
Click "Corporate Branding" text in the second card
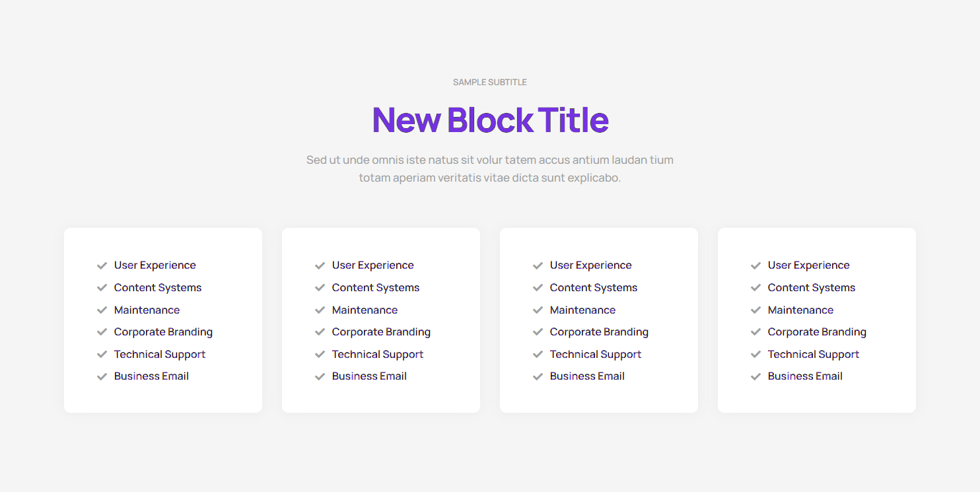pos(381,332)
